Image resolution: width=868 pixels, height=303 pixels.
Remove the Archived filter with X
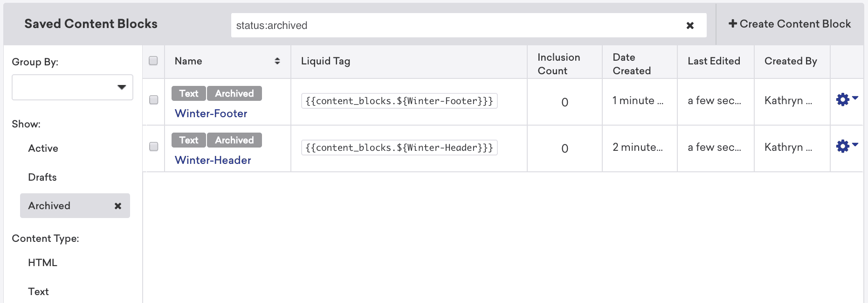pyautogui.click(x=118, y=206)
